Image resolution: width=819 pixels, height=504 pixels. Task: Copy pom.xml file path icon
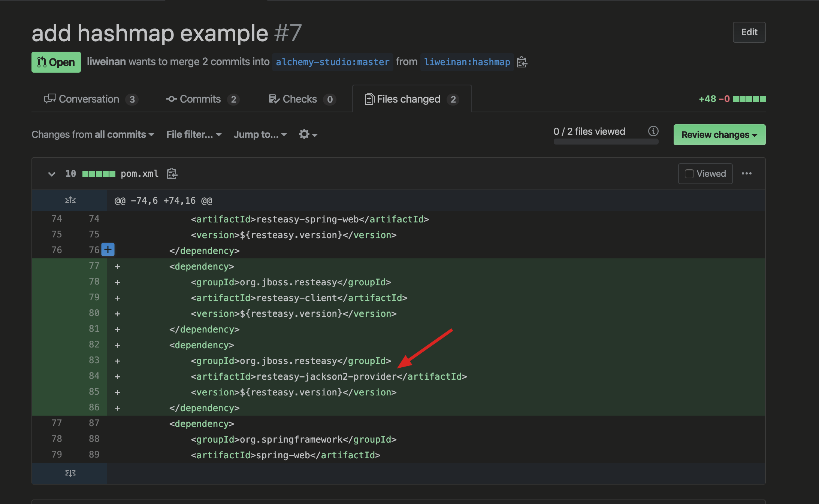tap(172, 174)
